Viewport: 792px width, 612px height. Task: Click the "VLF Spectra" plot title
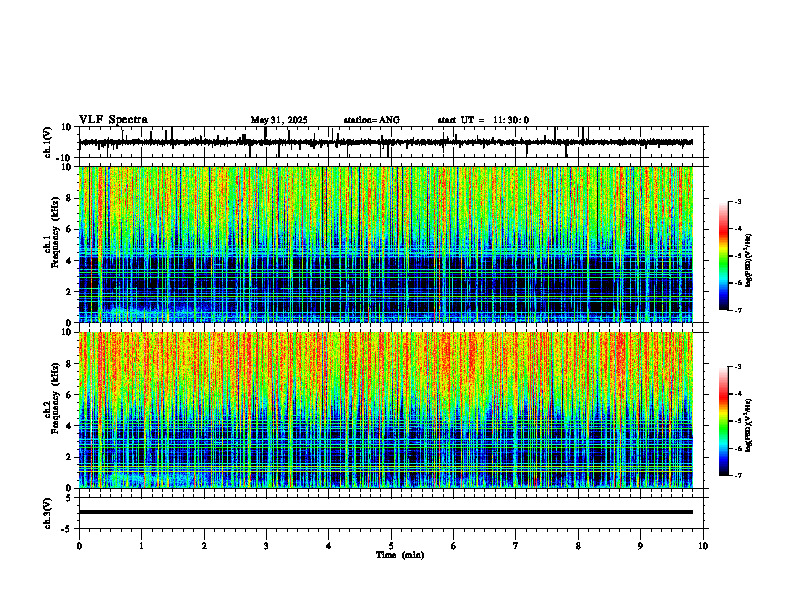[113, 120]
